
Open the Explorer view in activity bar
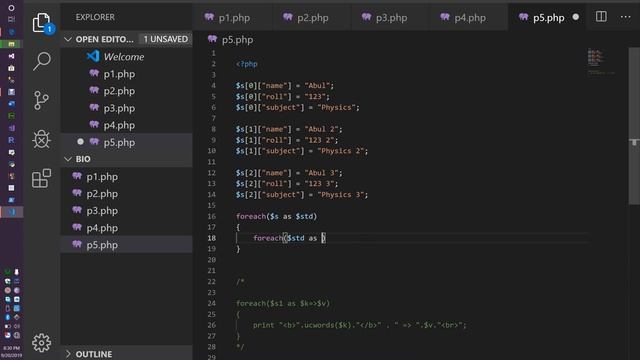click(42, 22)
